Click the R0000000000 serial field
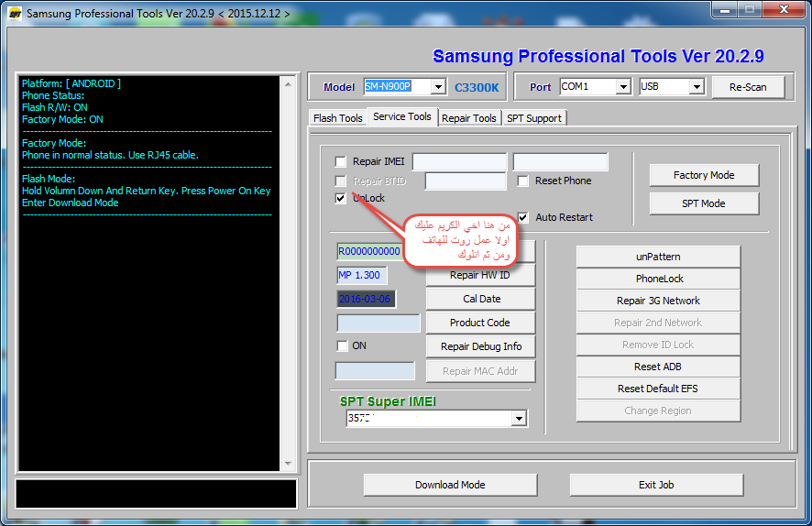Viewport: 812px width, 526px height. (x=369, y=252)
